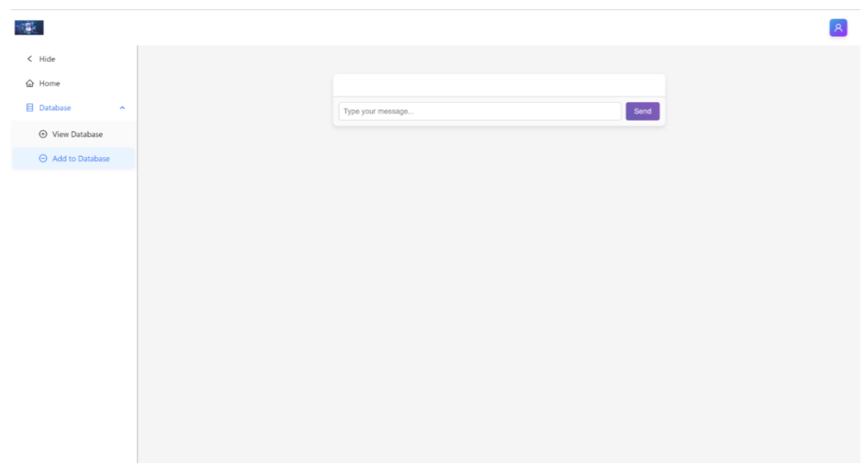Go to the Home menu item
Viewport: 868px width, 469px height.
[50, 83]
